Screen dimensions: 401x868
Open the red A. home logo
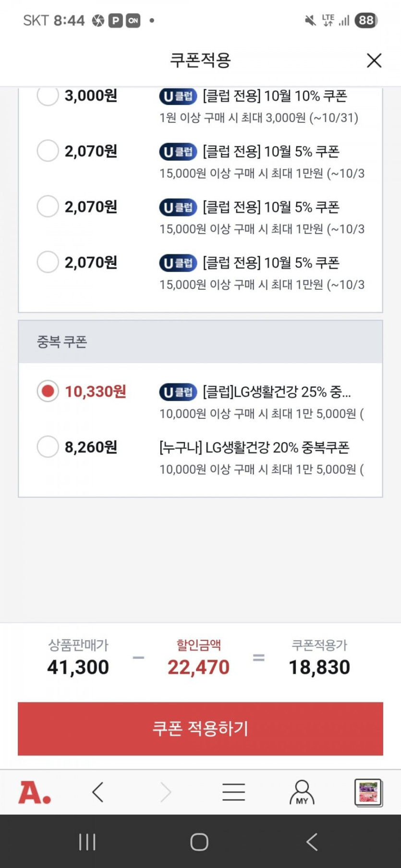point(35,792)
